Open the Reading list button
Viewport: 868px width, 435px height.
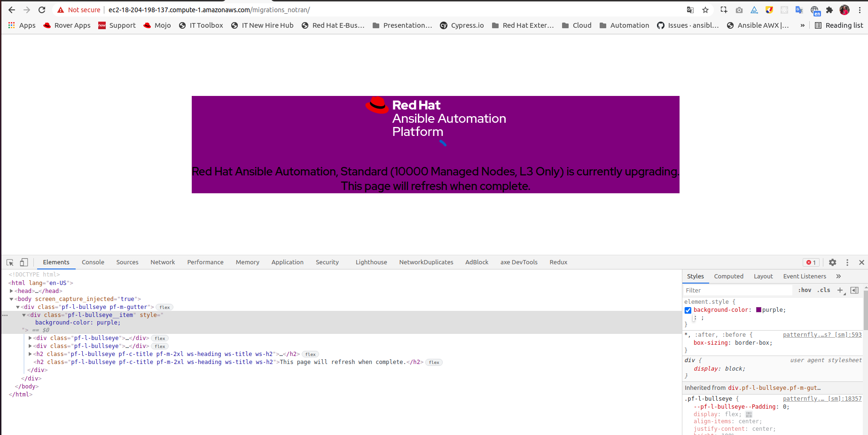[839, 25]
